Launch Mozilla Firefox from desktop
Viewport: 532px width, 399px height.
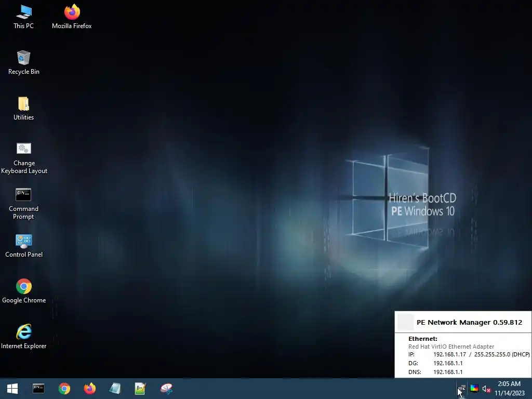tap(72, 17)
